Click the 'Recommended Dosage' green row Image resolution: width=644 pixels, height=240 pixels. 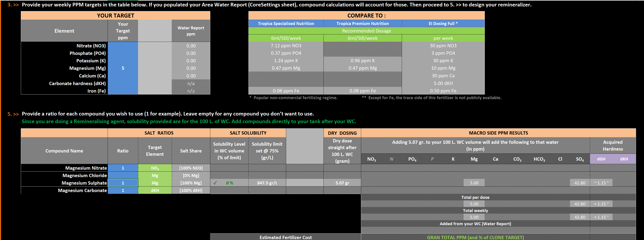(367, 31)
